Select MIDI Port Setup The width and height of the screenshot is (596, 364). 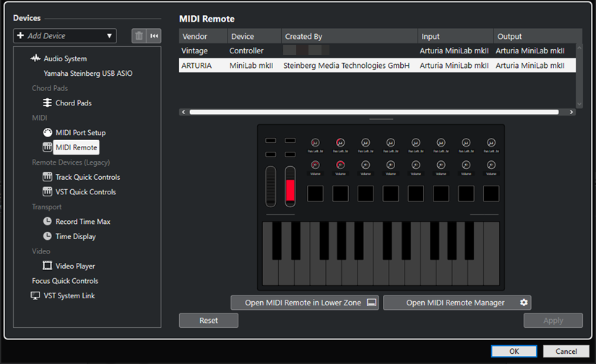coord(81,133)
